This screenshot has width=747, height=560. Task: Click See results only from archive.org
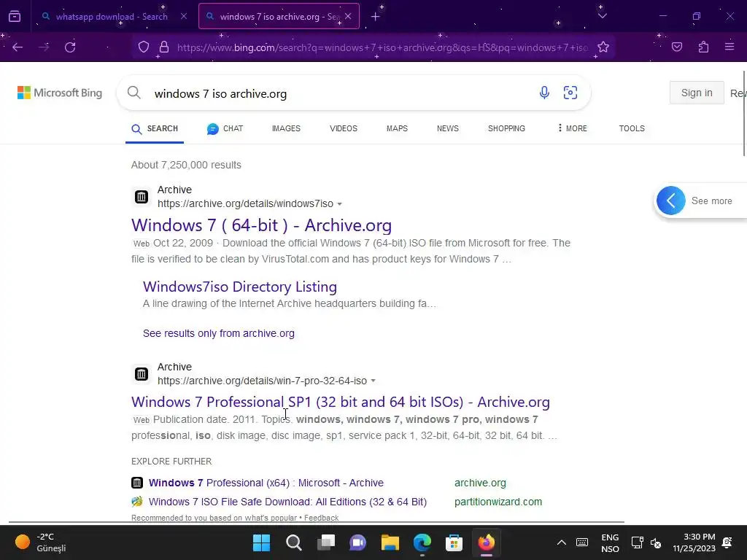pos(218,333)
